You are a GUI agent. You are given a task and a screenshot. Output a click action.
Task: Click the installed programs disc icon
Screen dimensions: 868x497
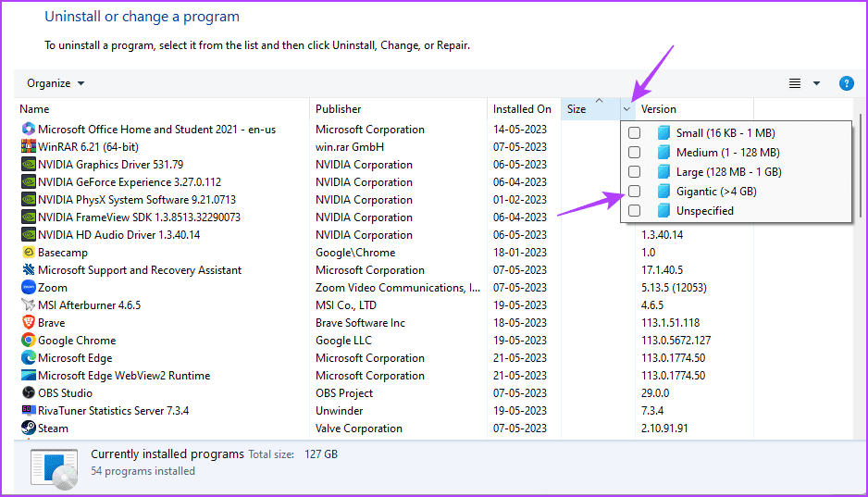pos(55,469)
